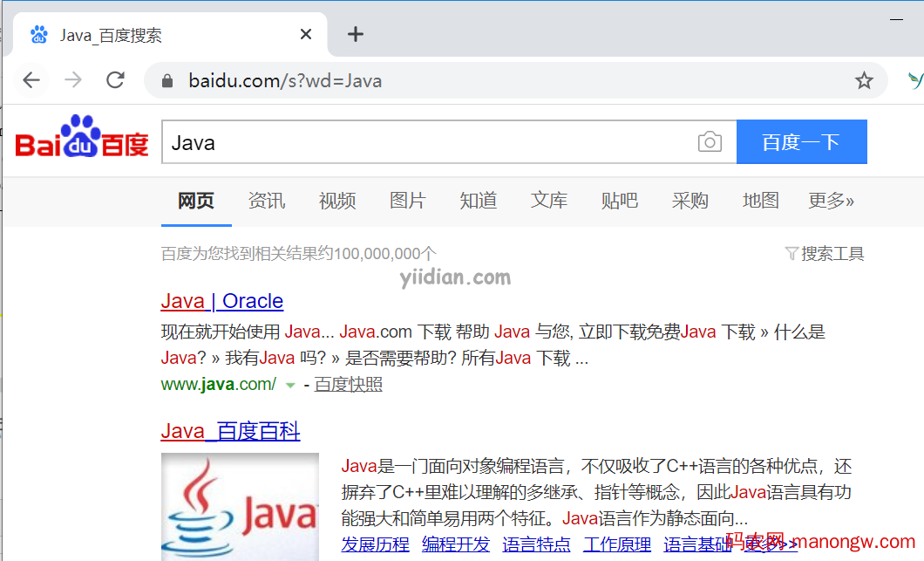924x561 pixels.
Task: Click the Java logo thumbnail image
Action: click(x=240, y=506)
